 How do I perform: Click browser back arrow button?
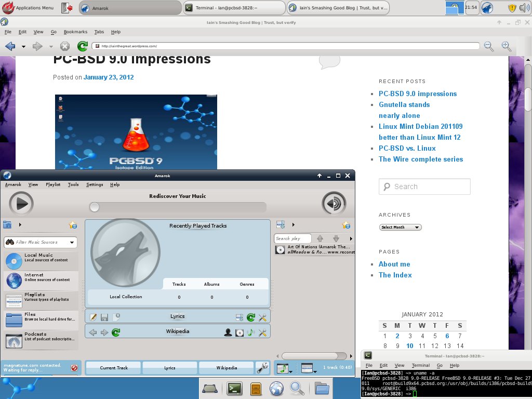pos(10,46)
